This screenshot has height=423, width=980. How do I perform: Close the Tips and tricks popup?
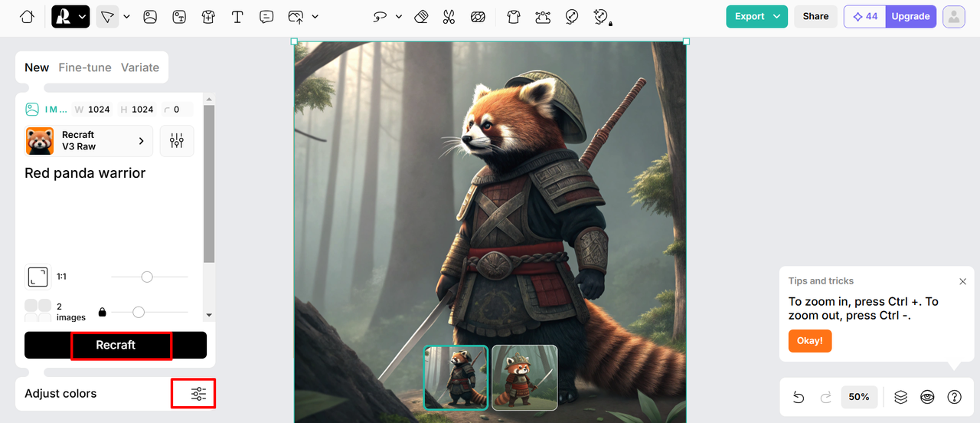(x=963, y=282)
